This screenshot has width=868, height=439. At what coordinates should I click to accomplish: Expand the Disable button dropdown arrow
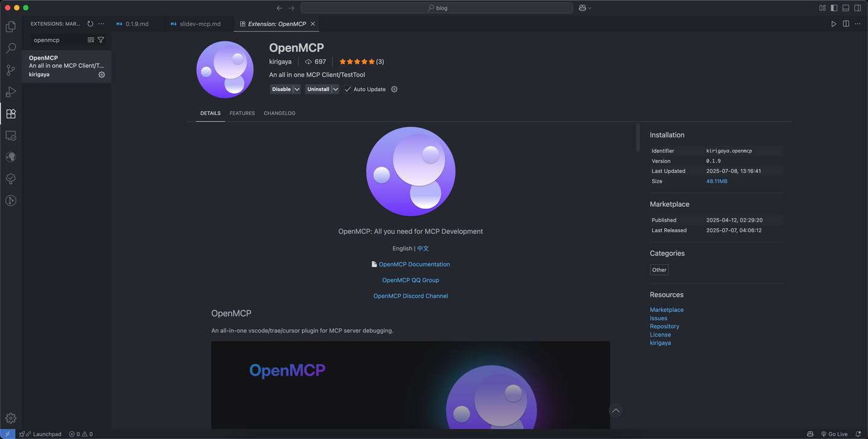pos(297,89)
